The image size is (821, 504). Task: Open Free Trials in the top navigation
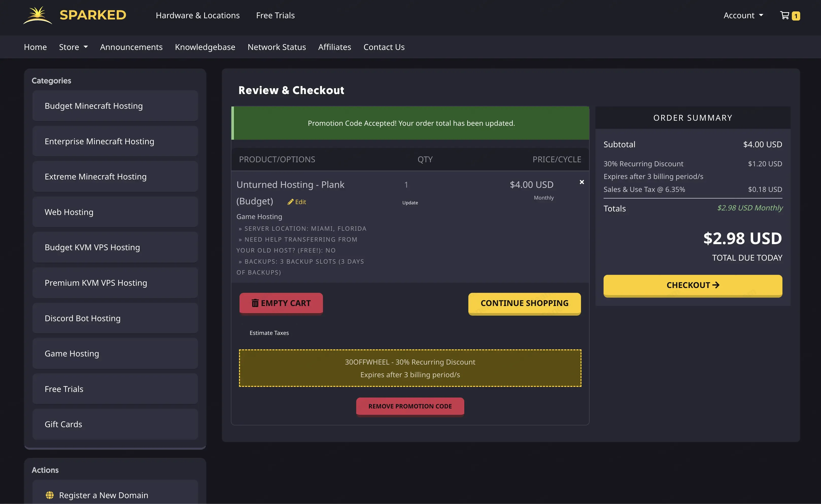click(x=275, y=15)
